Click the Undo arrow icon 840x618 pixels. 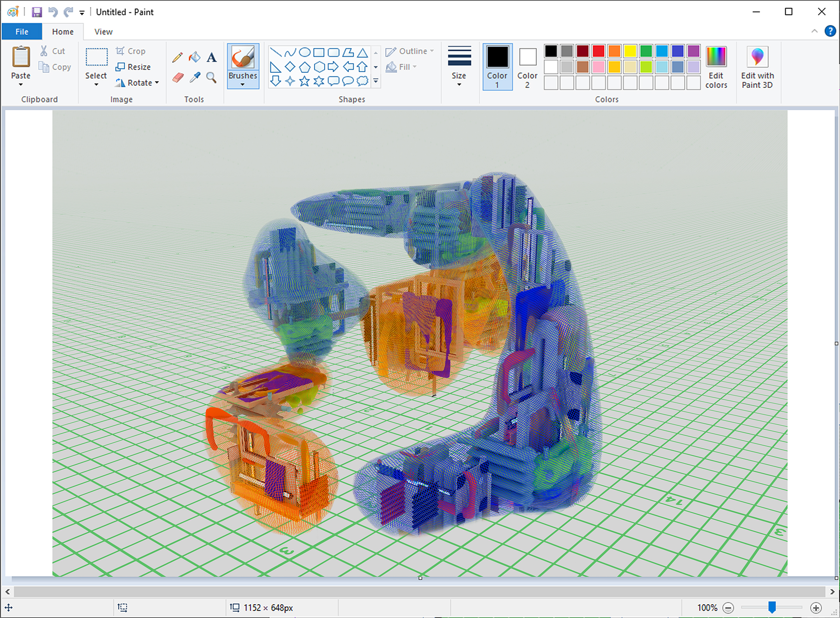(x=53, y=12)
